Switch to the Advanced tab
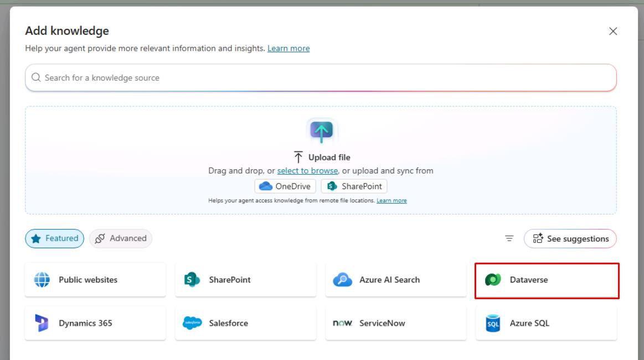 point(121,239)
